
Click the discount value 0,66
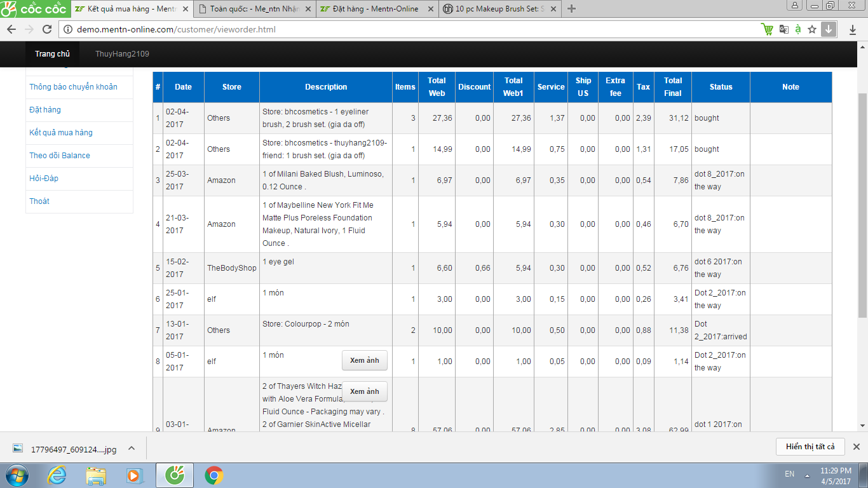tap(482, 268)
